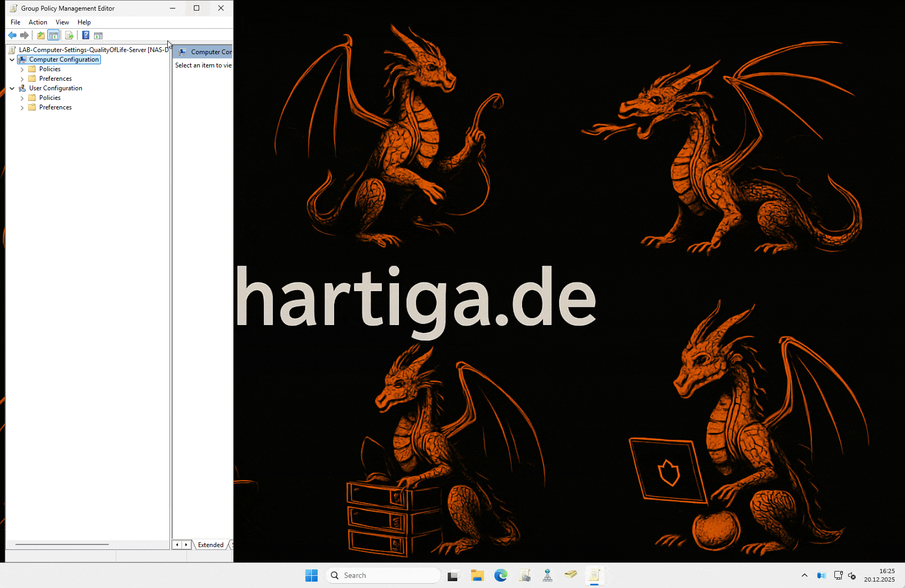Image resolution: width=905 pixels, height=588 pixels.
Task: Open the Action menu
Action: [x=38, y=22]
